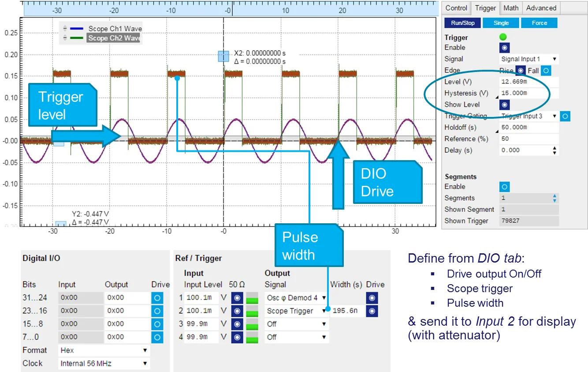Adjust the Segments count stepper
Screen dimensions: 588x372
[x=555, y=198]
